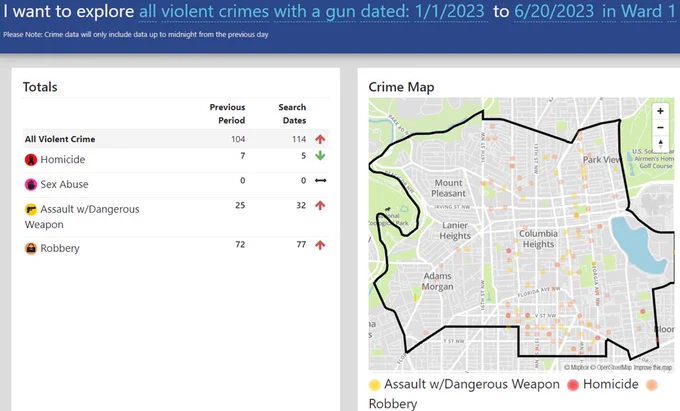Click the value 114 for search dates

(299, 139)
